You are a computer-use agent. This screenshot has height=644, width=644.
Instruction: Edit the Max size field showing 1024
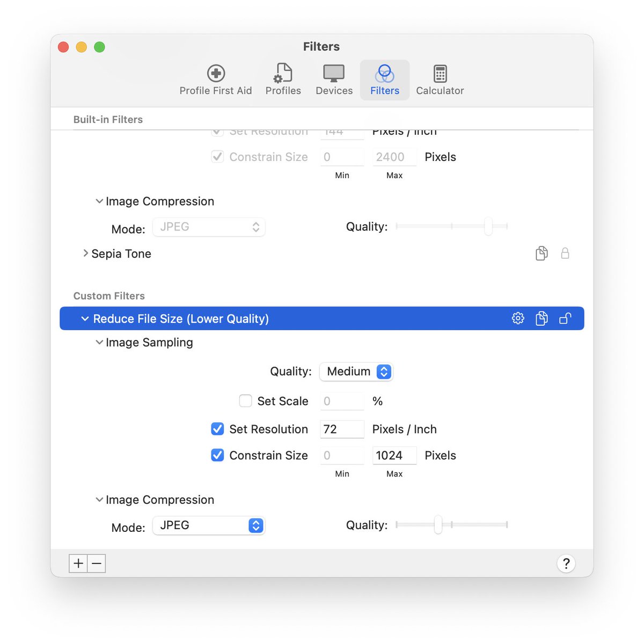coord(394,456)
